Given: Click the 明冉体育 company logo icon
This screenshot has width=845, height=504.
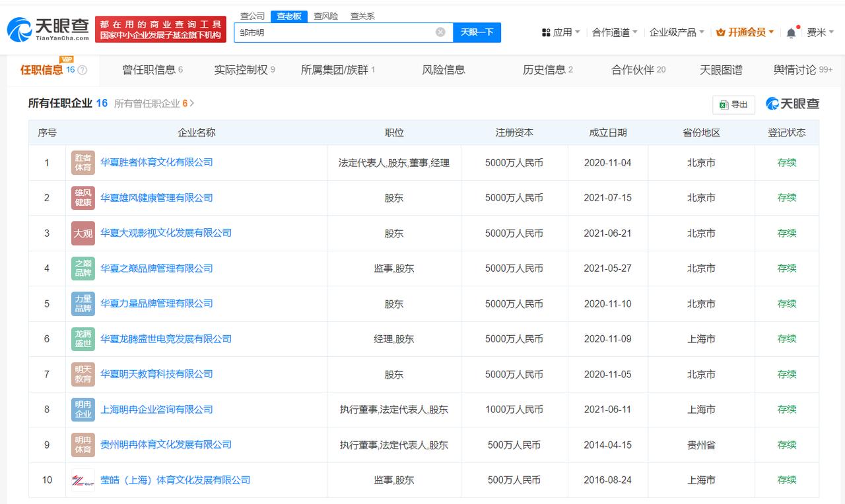Looking at the screenshot, I should [x=83, y=445].
